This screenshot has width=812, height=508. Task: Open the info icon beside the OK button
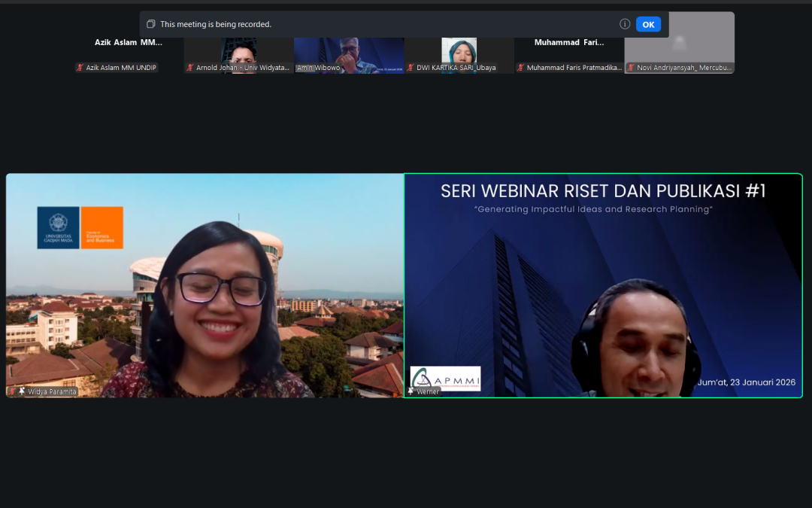tap(625, 24)
